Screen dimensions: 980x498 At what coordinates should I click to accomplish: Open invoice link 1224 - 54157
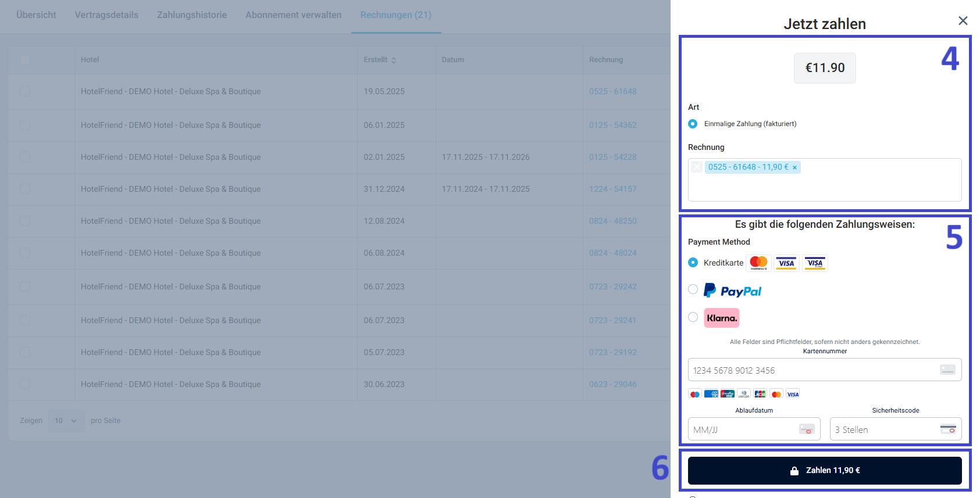(613, 189)
